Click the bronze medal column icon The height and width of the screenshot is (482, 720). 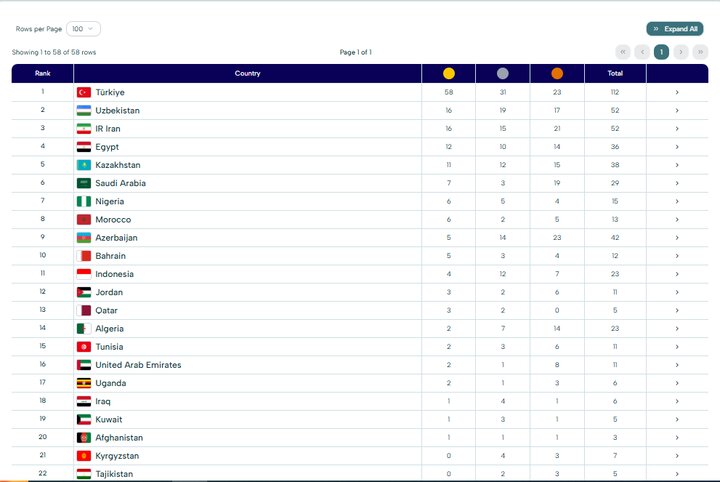click(557, 73)
